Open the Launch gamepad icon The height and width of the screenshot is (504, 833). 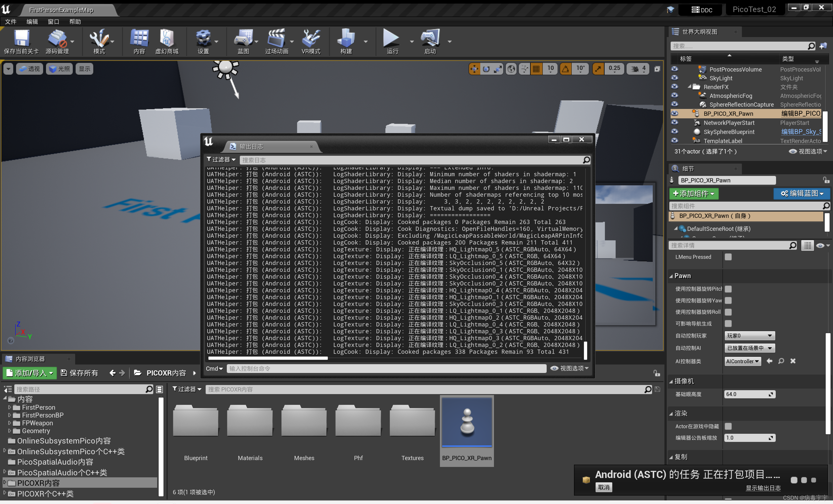point(430,38)
